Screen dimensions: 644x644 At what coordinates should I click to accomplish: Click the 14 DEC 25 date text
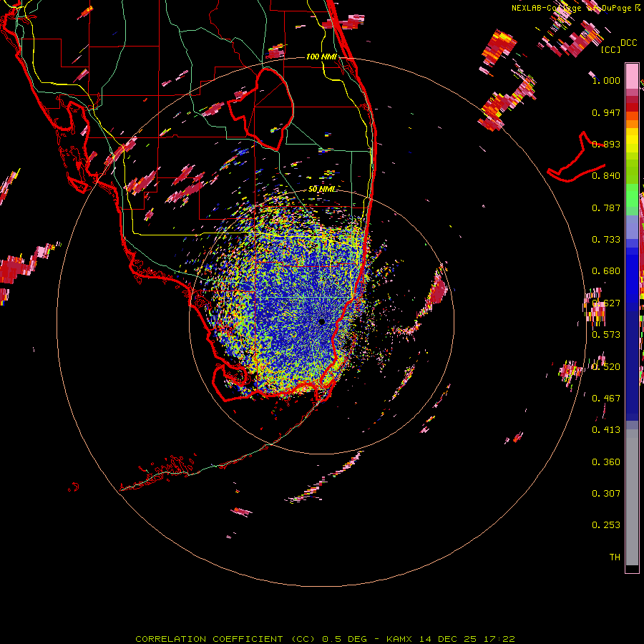click(x=448, y=639)
